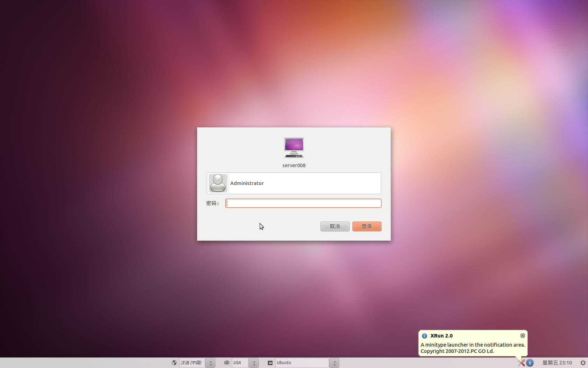588x368 pixels.
Task: Click the USA layout stepper arrows
Action: click(254, 363)
